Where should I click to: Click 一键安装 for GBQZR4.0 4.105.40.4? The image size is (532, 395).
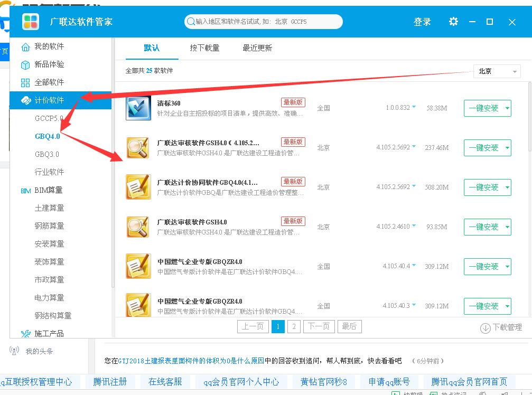point(484,267)
